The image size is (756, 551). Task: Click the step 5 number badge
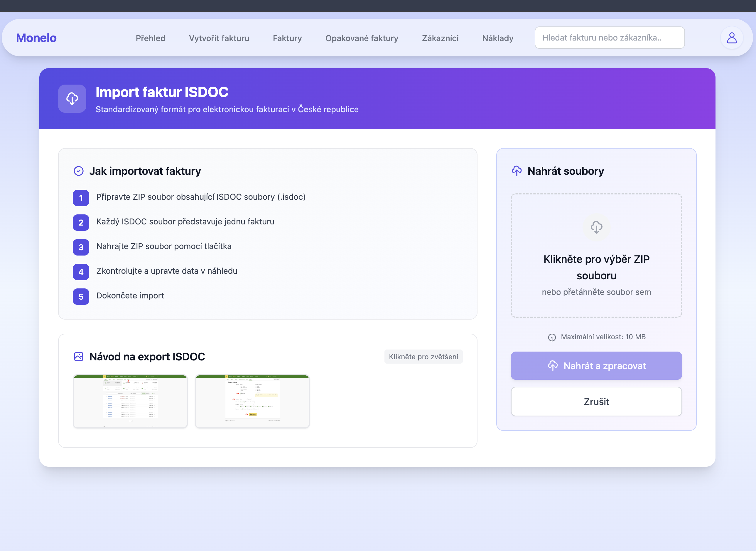tap(81, 297)
